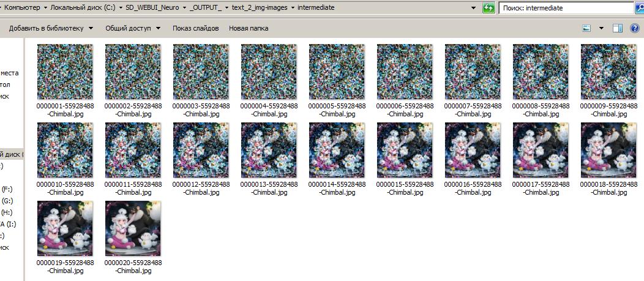
Task: Open Общий доступ menu
Action: pyautogui.click(x=133, y=28)
